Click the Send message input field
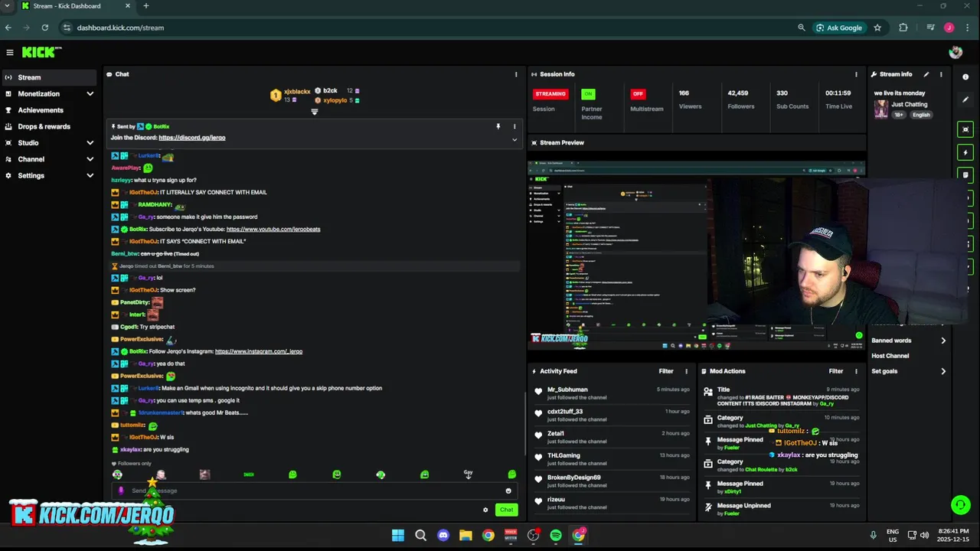 tap(314, 491)
